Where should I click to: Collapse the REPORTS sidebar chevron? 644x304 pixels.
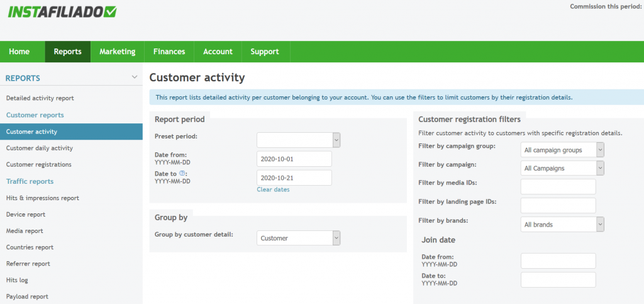click(x=135, y=77)
